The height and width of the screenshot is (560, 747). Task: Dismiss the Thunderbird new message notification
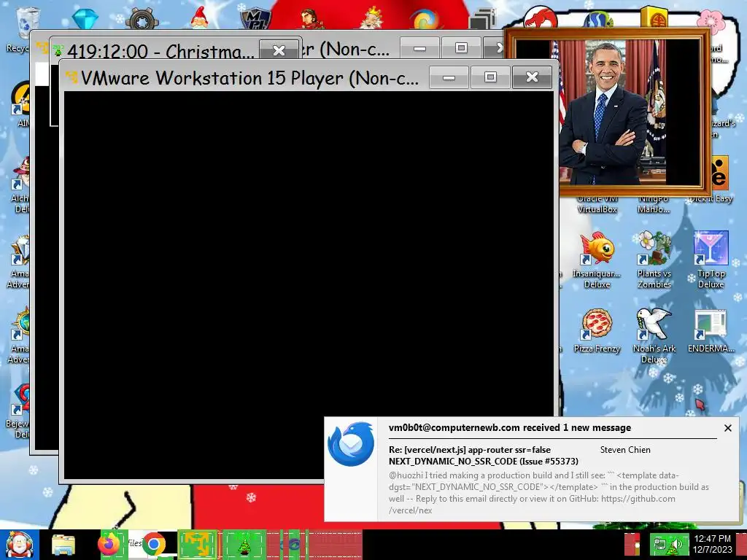[x=727, y=428]
